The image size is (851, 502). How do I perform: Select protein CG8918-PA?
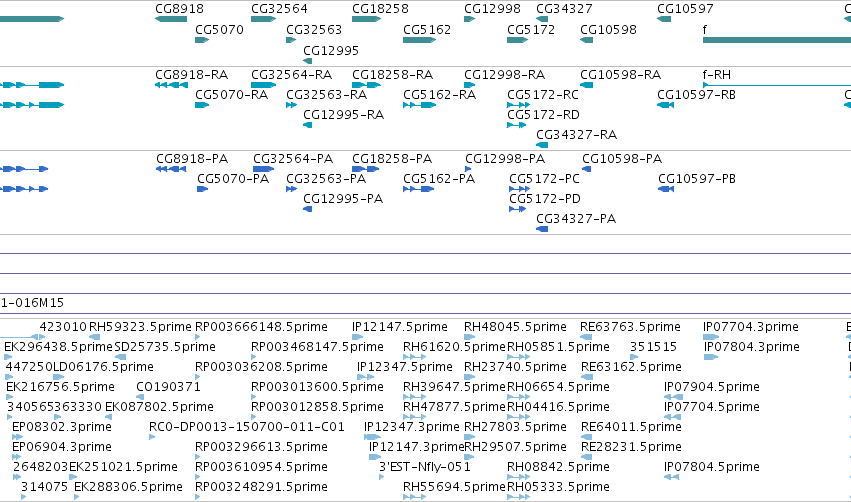coord(192,158)
